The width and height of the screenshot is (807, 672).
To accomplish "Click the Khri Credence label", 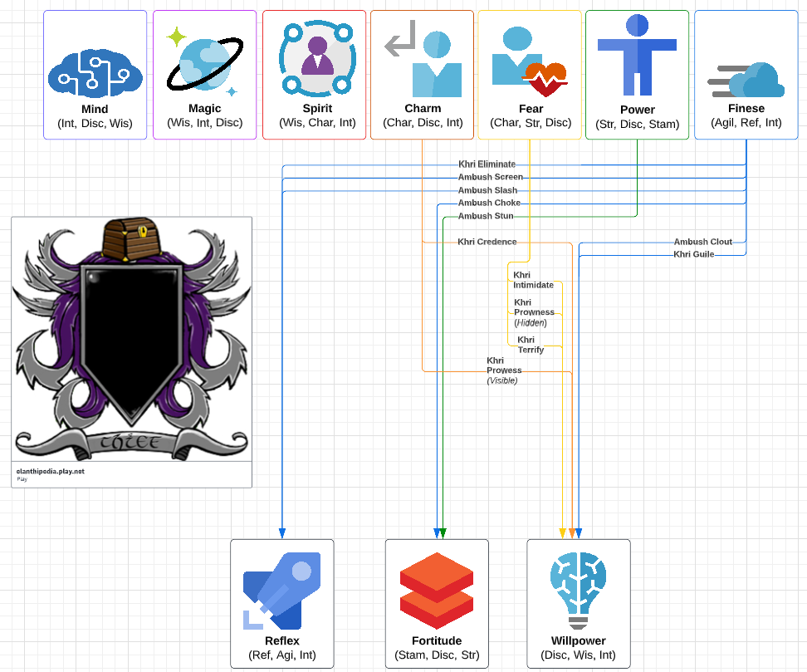I will coord(487,242).
